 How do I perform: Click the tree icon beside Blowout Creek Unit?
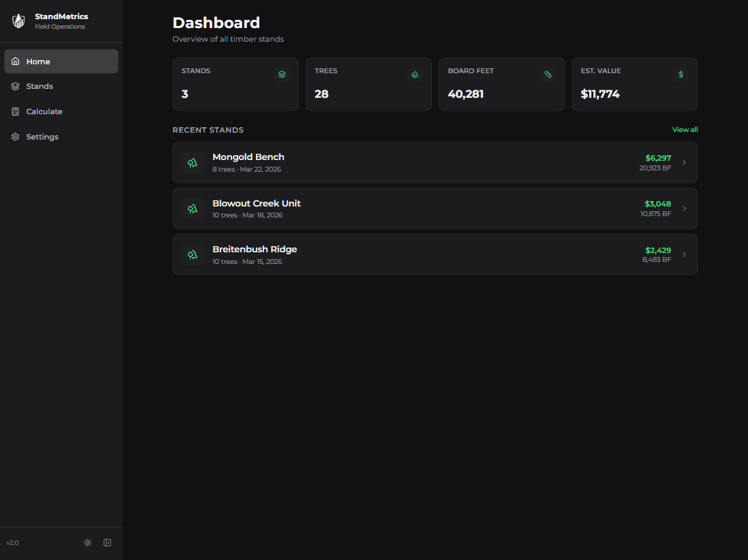point(193,209)
